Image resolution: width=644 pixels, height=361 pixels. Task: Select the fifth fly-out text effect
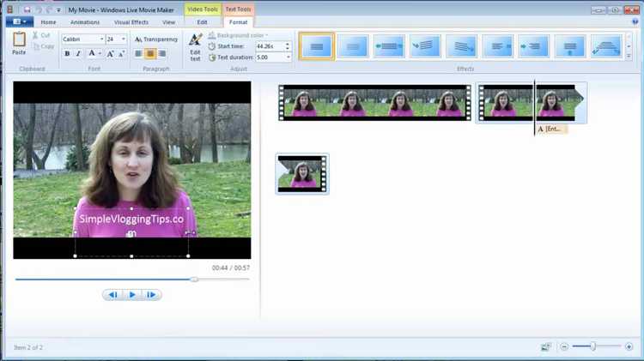[461, 46]
